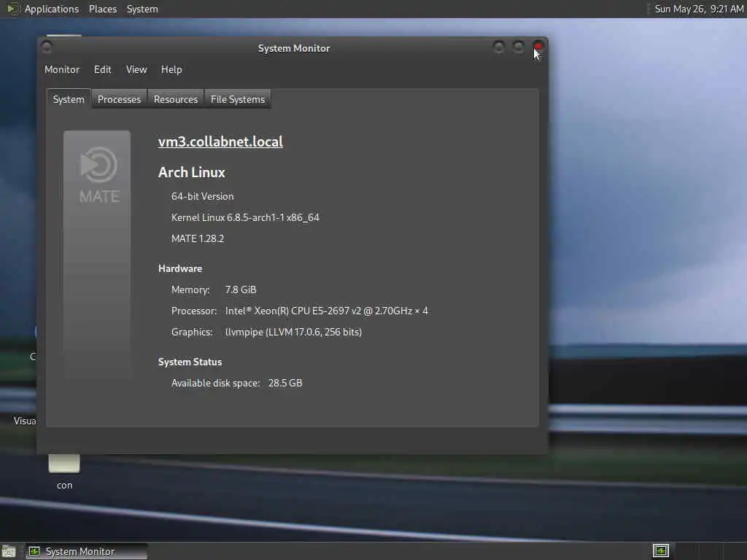Switch to the Processes tab
Image resolution: width=747 pixels, height=560 pixels.
119,99
